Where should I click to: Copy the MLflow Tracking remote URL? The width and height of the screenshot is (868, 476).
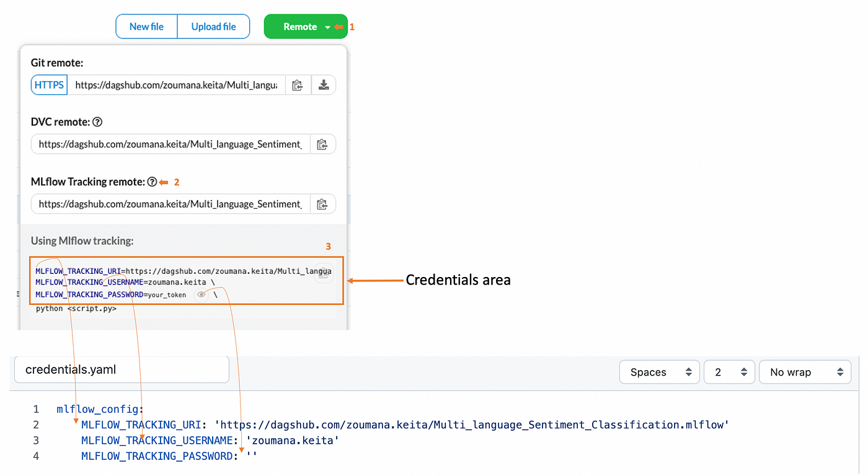click(x=322, y=203)
